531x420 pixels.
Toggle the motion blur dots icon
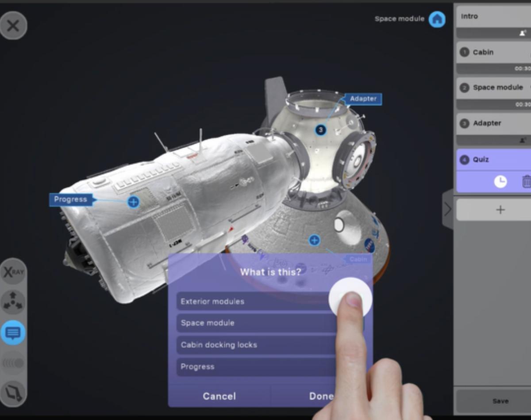tap(13, 363)
